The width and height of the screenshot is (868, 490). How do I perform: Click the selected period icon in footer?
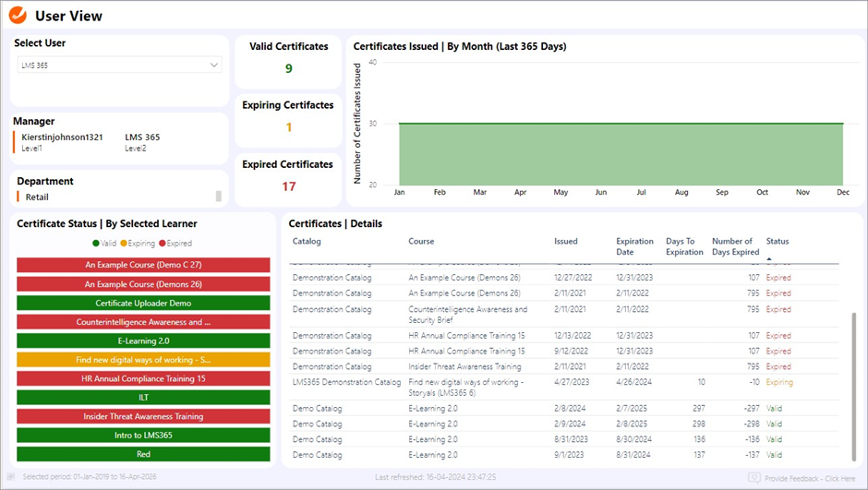(x=11, y=477)
